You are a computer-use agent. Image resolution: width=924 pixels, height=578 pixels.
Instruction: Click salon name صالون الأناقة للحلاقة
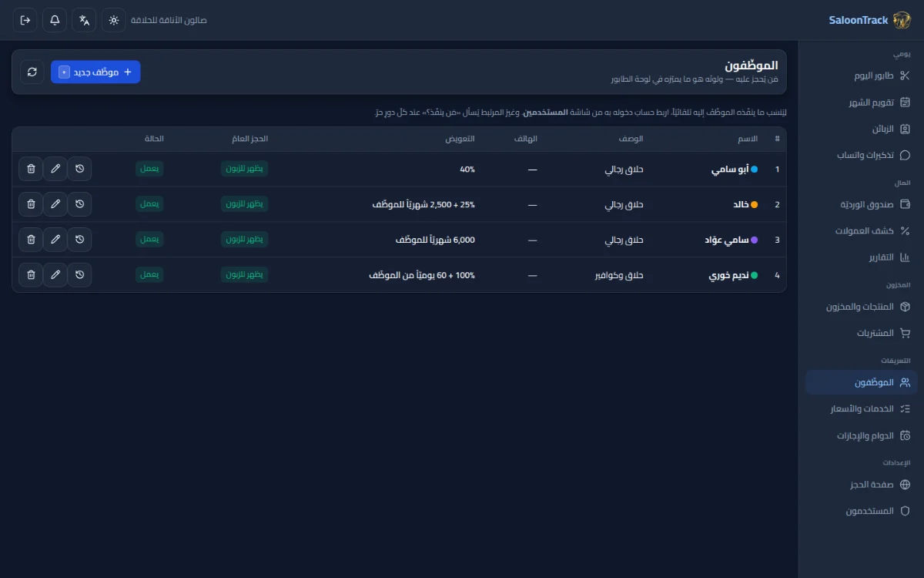169,20
